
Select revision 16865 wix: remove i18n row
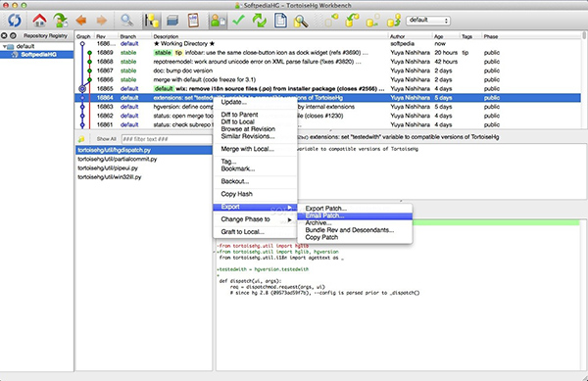pos(328,88)
